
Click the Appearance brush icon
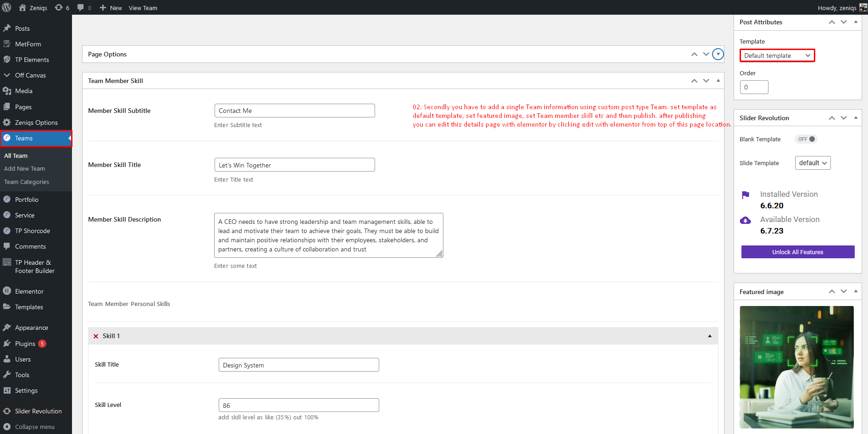pyautogui.click(x=7, y=328)
